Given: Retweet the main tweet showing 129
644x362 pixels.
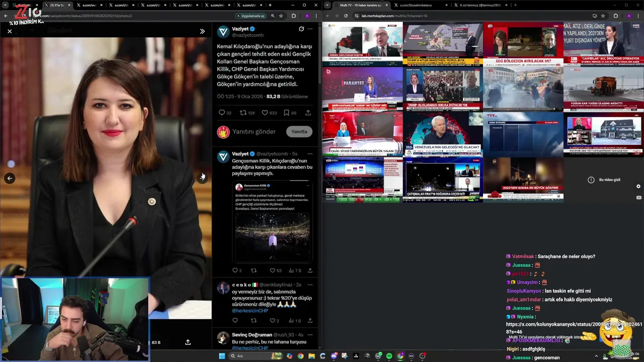Looking at the screenshot, I should tap(247, 113).
